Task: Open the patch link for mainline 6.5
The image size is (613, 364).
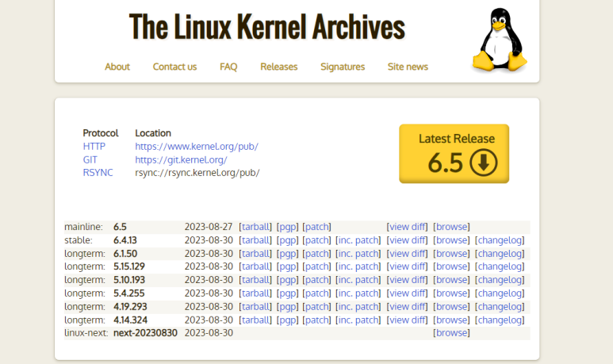Action: (316, 227)
